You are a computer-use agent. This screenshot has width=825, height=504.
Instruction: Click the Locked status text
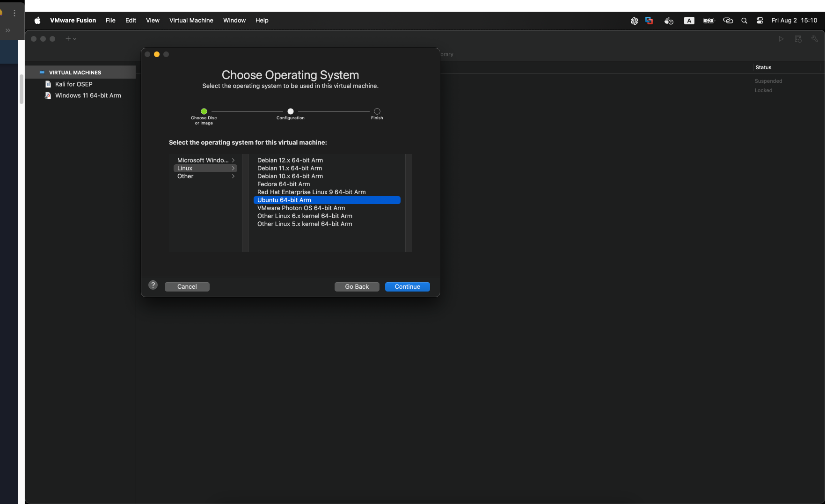click(x=763, y=90)
